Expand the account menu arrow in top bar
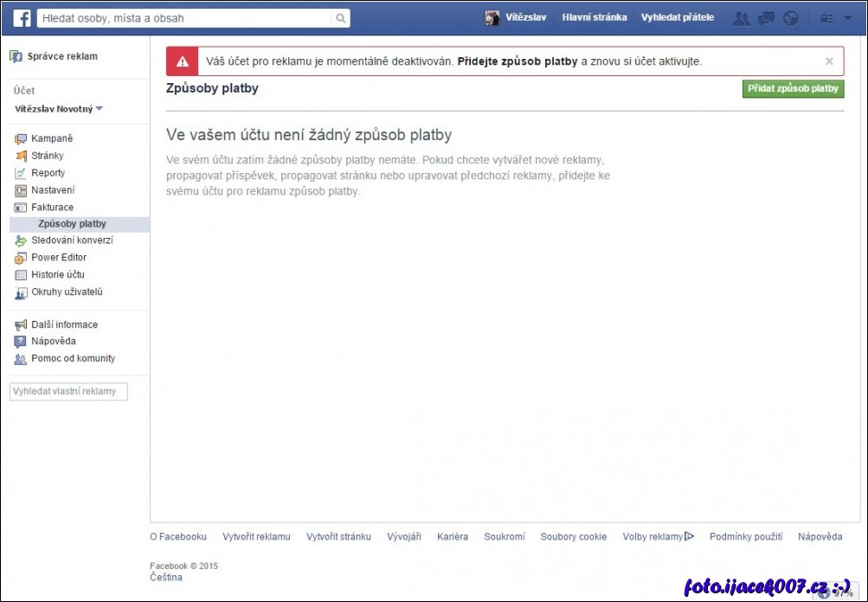This screenshot has width=868, height=602. pyautogui.click(x=848, y=18)
